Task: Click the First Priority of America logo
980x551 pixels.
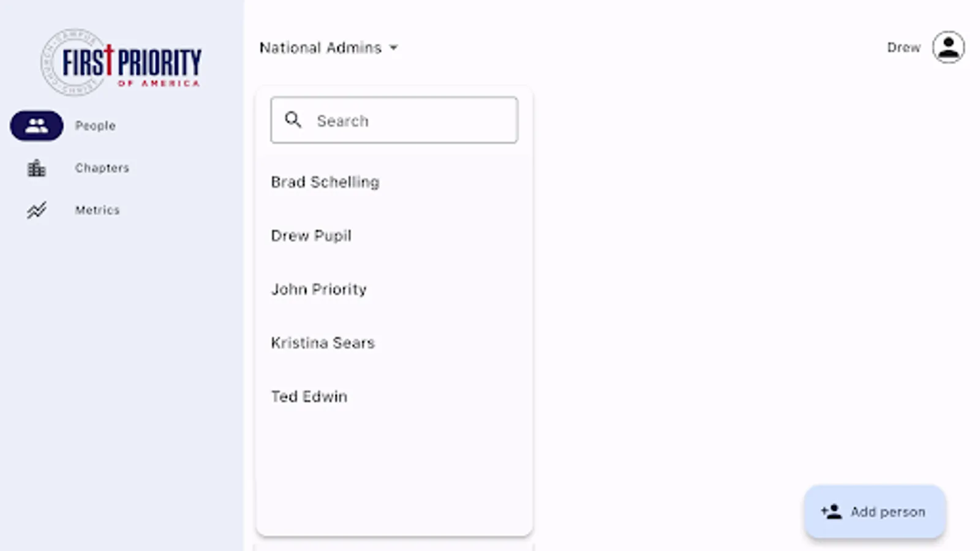Action: tap(121, 62)
